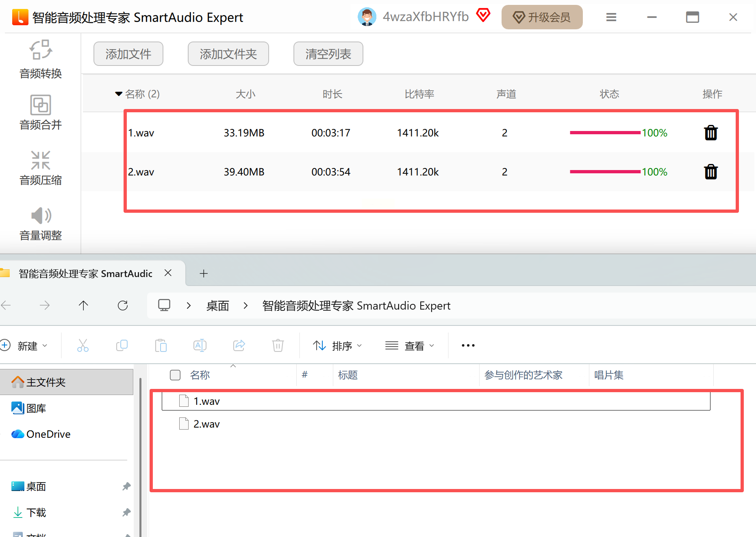Paste into the Explorer folder
Screen dimensions: 756x537
[161, 345]
